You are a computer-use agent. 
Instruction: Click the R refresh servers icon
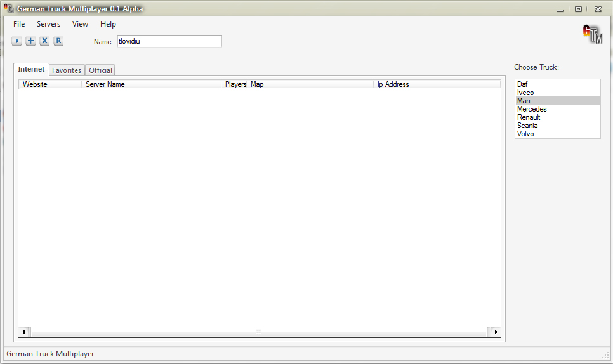(58, 41)
